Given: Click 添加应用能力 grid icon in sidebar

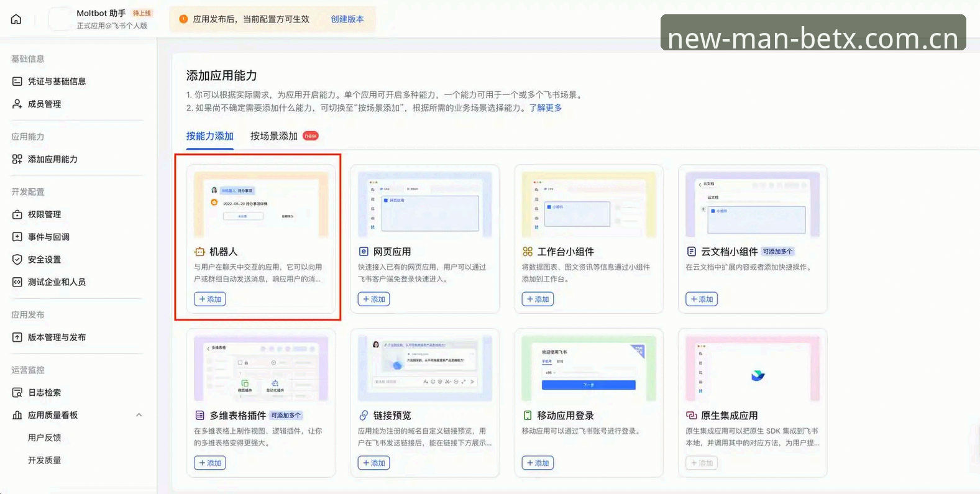Looking at the screenshot, I should (17, 159).
